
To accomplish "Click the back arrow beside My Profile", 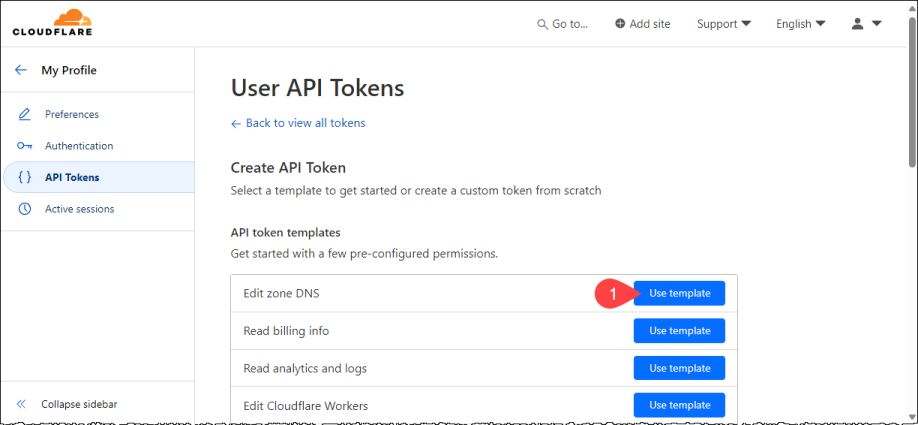I will click(x=21, y=70).
